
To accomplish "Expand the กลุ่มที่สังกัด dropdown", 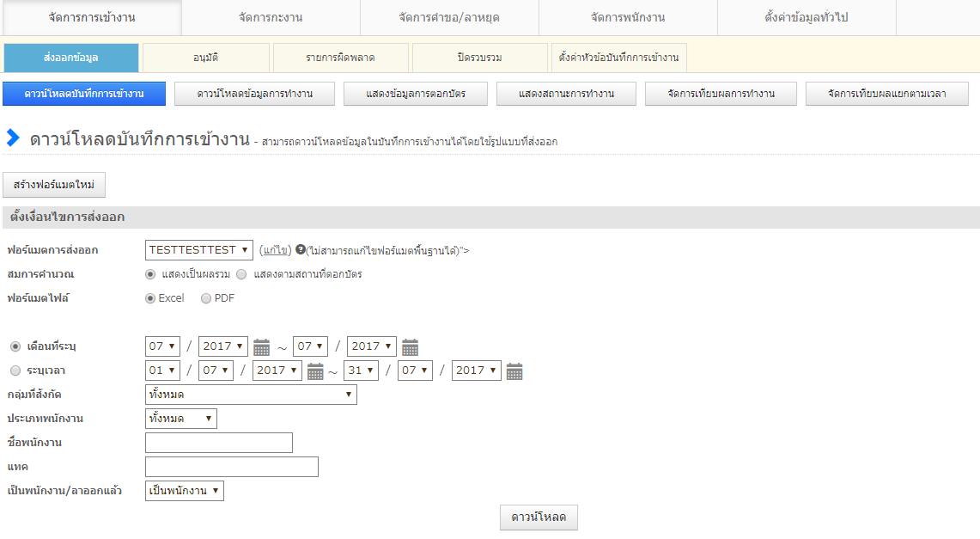I will pos(251,395).
